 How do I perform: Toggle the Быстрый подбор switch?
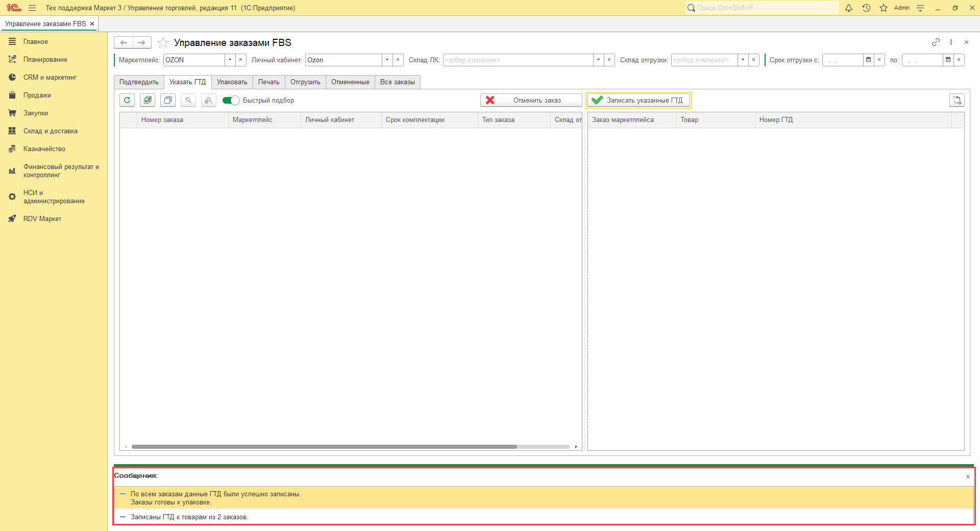(x=231, y=100)
